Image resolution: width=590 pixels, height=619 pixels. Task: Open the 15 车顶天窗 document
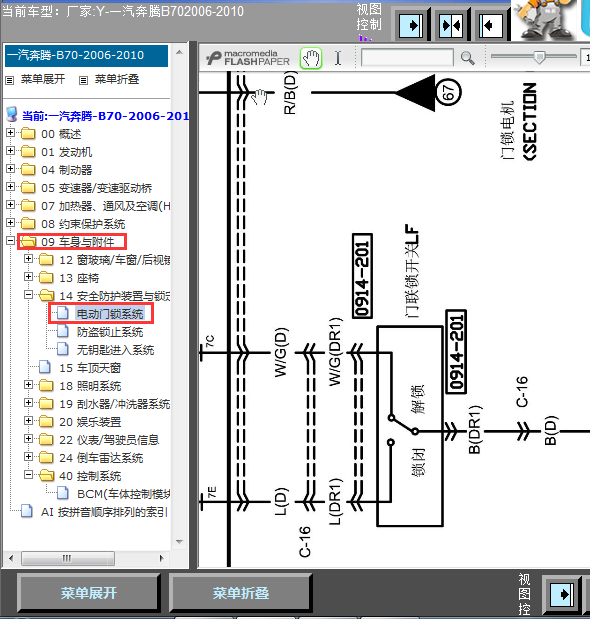[90, 368]
